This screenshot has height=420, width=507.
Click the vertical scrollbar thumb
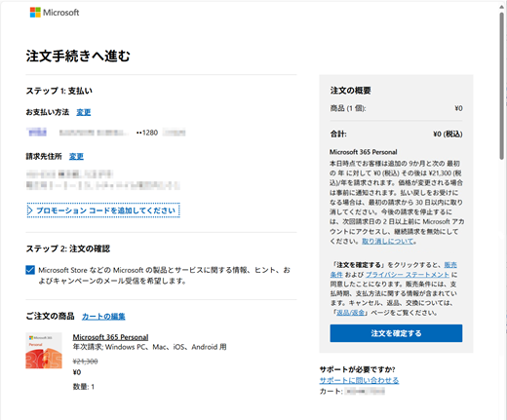coord(502,86)
